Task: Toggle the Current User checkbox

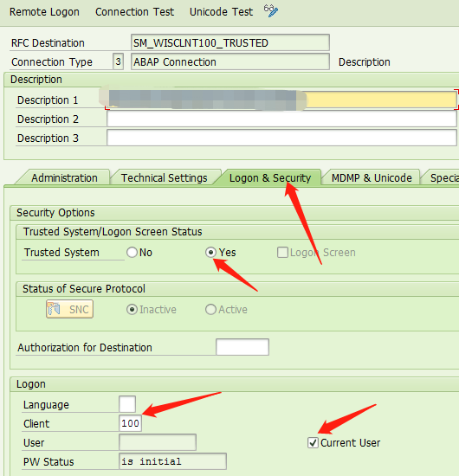Action: pos(313,442)
